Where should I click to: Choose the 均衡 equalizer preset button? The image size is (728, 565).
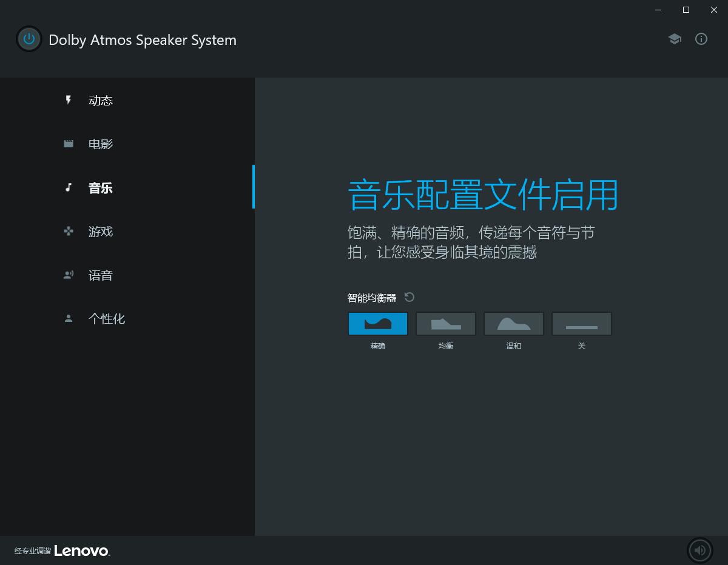[446, 324]
